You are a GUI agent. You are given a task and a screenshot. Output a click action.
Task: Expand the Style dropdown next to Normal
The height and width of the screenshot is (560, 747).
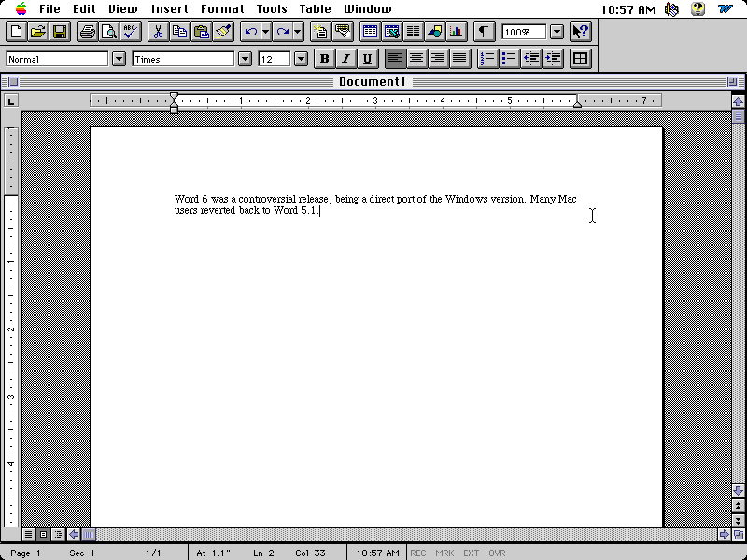pyautogui.click(x=120, y=59)
